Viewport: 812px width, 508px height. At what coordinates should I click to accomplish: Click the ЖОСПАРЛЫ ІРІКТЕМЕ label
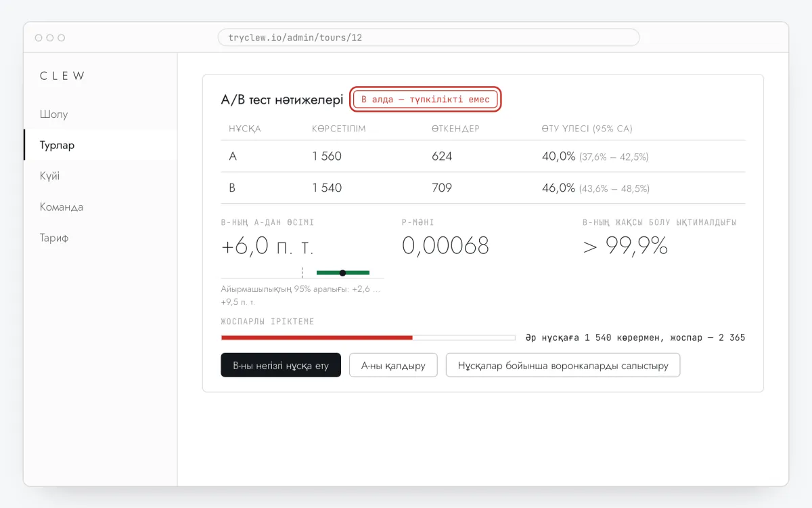pyautogui.click(x=267, y=322)
